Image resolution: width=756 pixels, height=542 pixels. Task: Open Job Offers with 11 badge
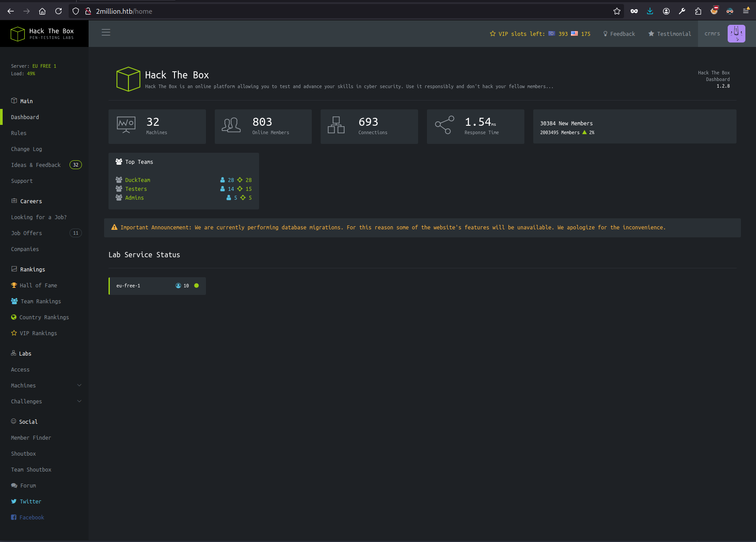(x=27, y=233)
